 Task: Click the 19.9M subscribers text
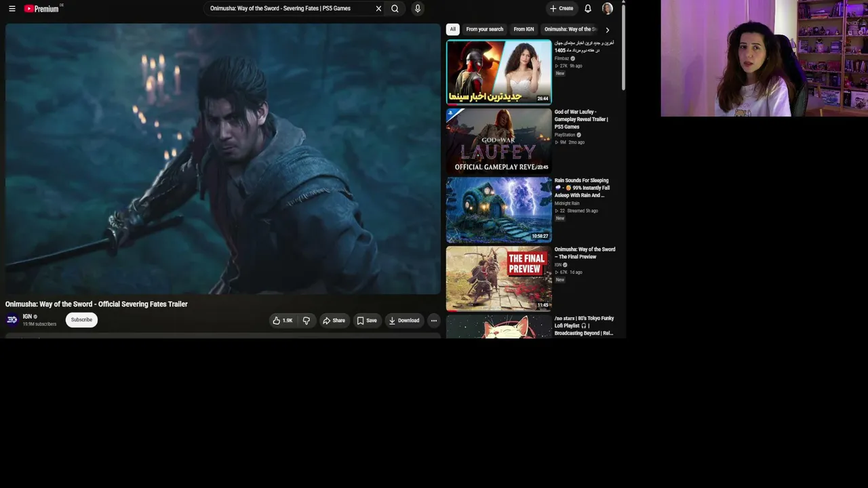tap(39, 324)
